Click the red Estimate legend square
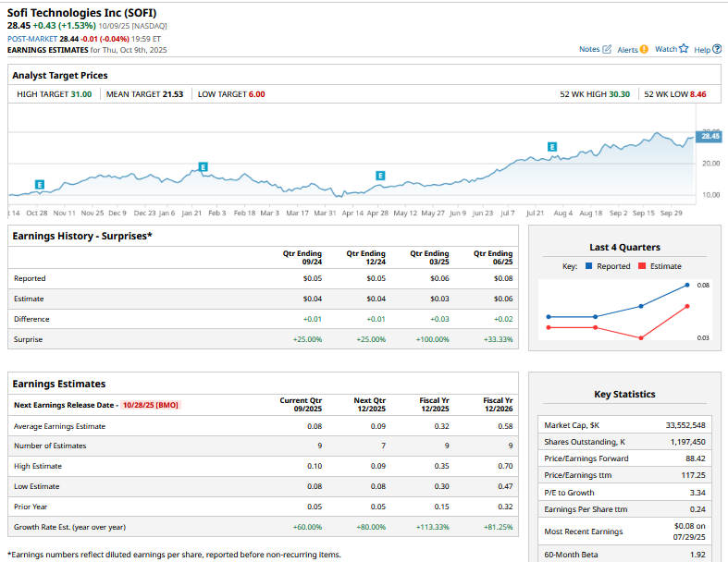Viewport: 728px width, 562px height. [x=639, y=266]
